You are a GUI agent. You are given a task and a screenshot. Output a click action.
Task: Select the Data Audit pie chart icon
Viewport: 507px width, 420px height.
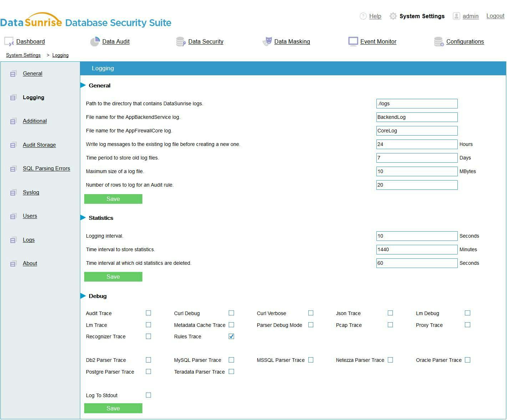point(95,41)
